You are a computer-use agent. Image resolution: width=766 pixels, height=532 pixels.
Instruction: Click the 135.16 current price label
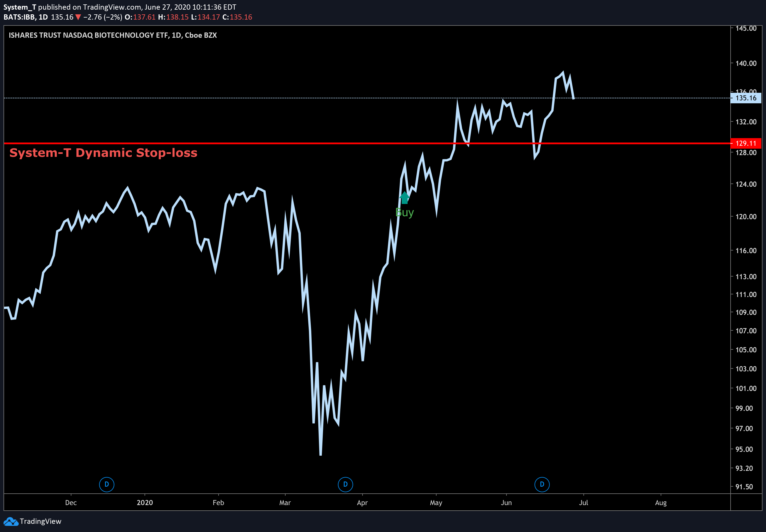point(746,98)
